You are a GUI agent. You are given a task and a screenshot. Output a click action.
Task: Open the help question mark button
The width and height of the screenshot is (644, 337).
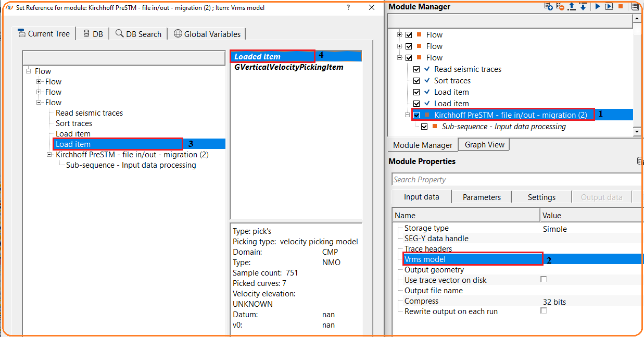(x=348, y=8)
